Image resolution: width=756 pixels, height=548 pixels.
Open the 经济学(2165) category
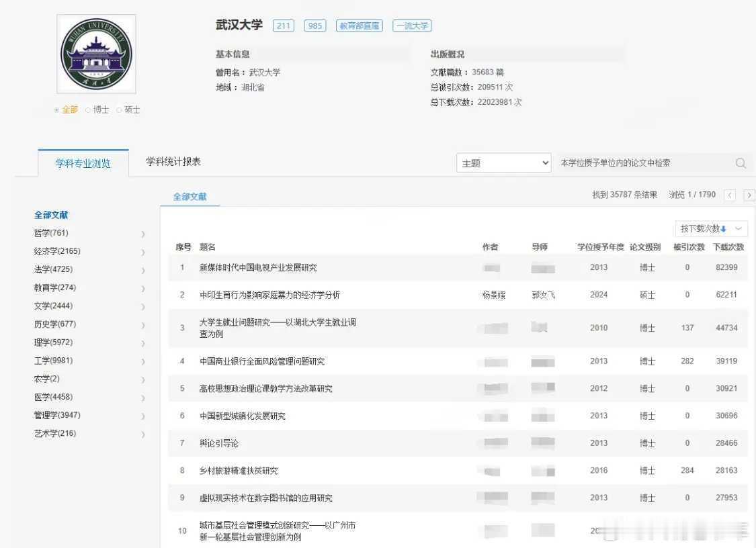(x=57, y=252)
